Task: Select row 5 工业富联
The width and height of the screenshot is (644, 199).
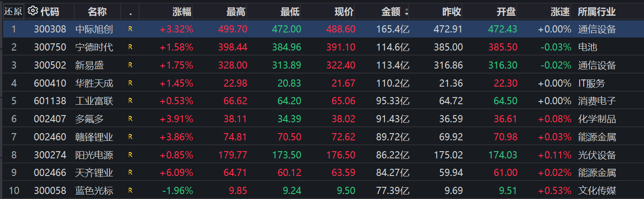Action: click(x=94, y=101)
